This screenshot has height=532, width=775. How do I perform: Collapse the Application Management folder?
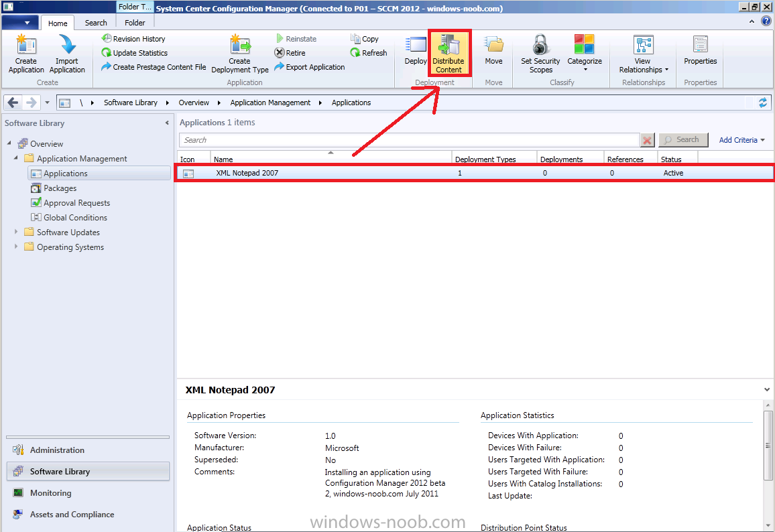coord(16,158)
